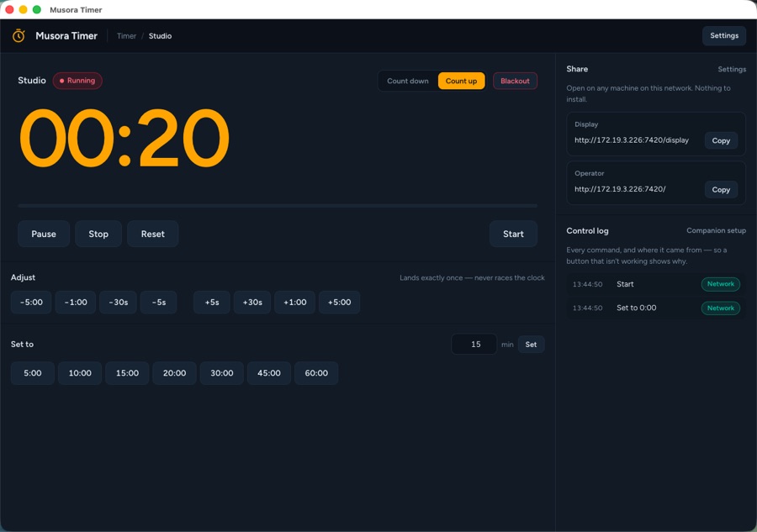Click Network badge on Start log row
This screenshot has height=532, width=757.
click(x=720, y=284)
